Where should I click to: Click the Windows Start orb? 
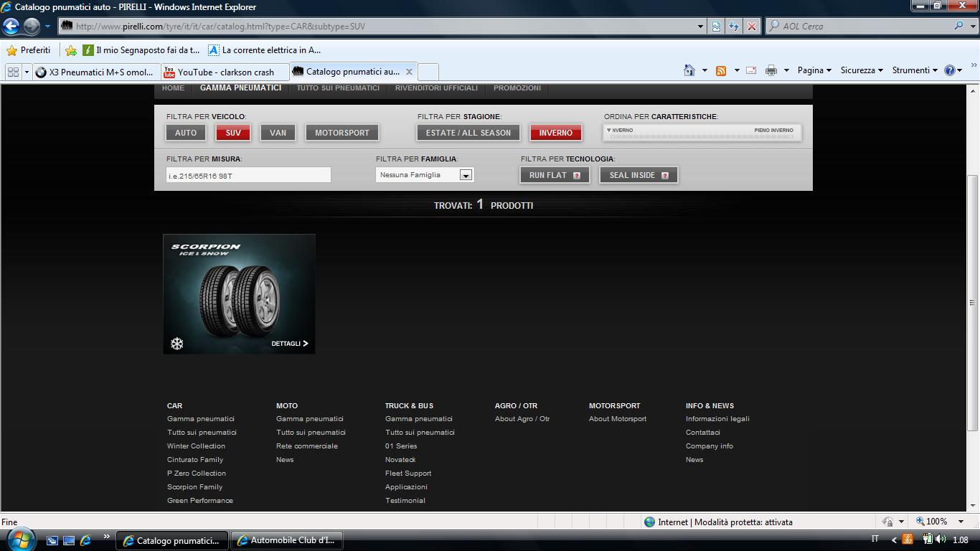tap(20, 540)
